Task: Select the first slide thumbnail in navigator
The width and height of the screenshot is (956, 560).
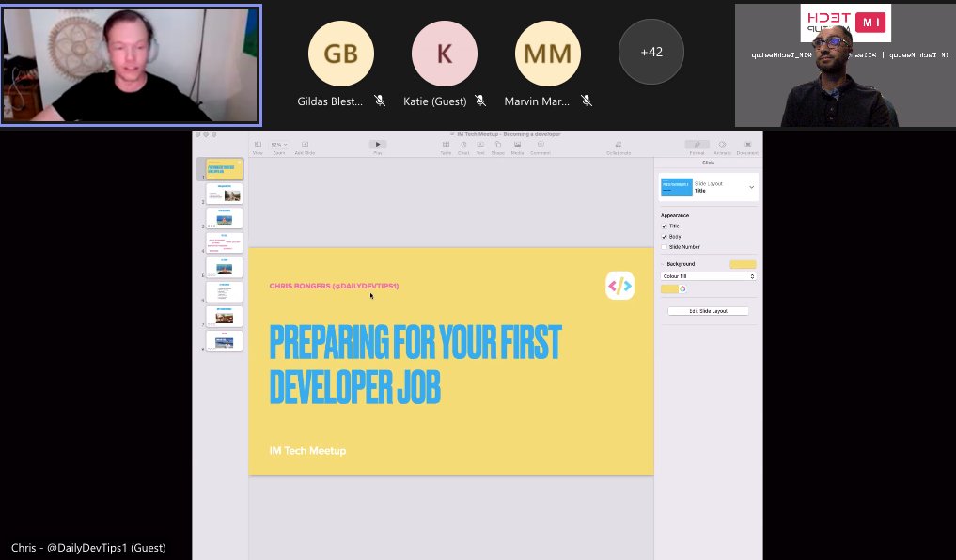Action: 224,169
